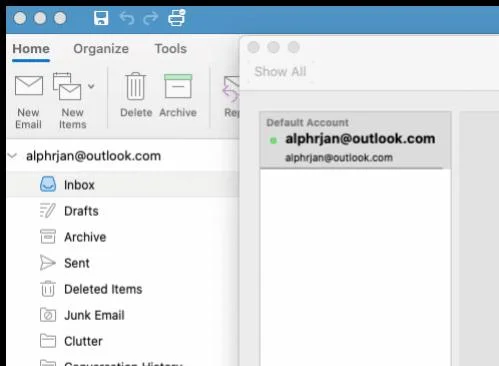
Task: Click the green status dot of account
Action: pyautogui.click(x=273, y=141)
